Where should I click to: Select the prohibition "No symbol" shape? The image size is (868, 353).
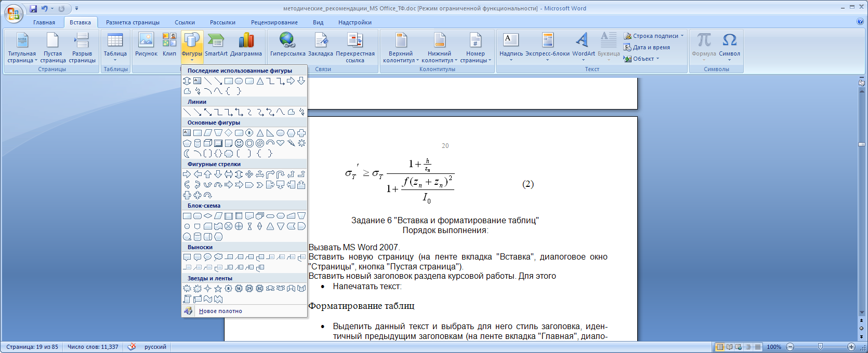tap(260, 143)
